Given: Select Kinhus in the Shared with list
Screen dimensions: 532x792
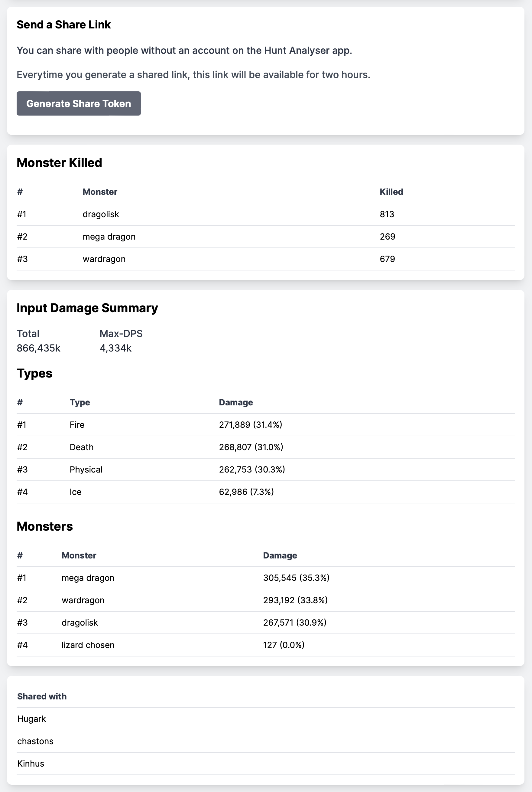Looking at the screenshot, I should click(x=31, y=764).
